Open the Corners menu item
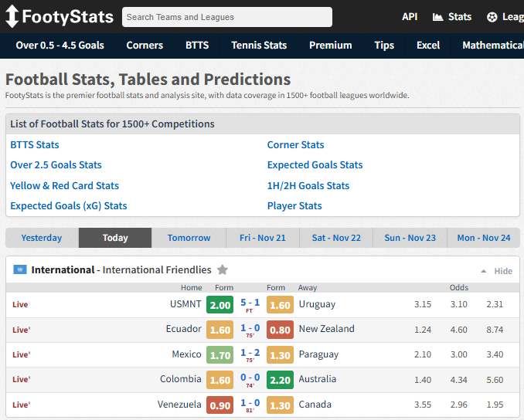This screenshot has height=420, width=524. [x=145, y=46]
